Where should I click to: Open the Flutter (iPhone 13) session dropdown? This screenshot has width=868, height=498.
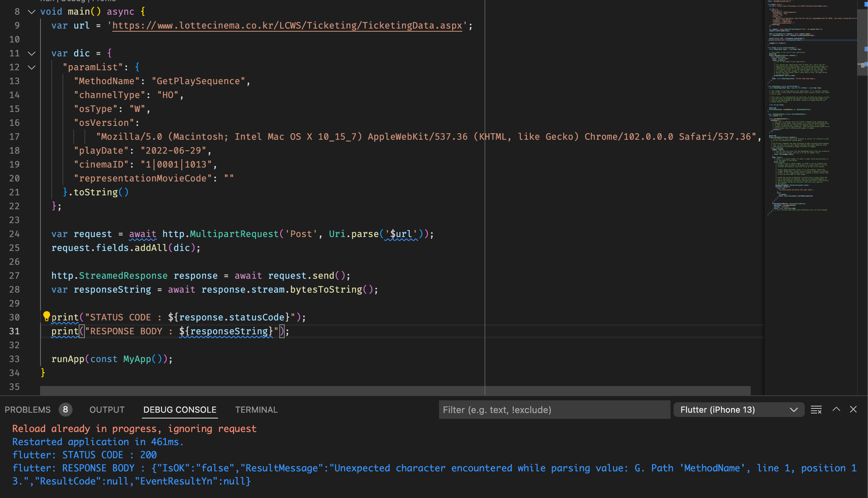click(x=739, y=410)
